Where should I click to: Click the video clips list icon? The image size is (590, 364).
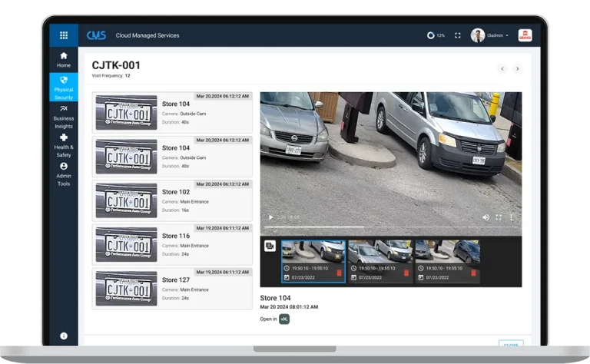coord(270,246)
